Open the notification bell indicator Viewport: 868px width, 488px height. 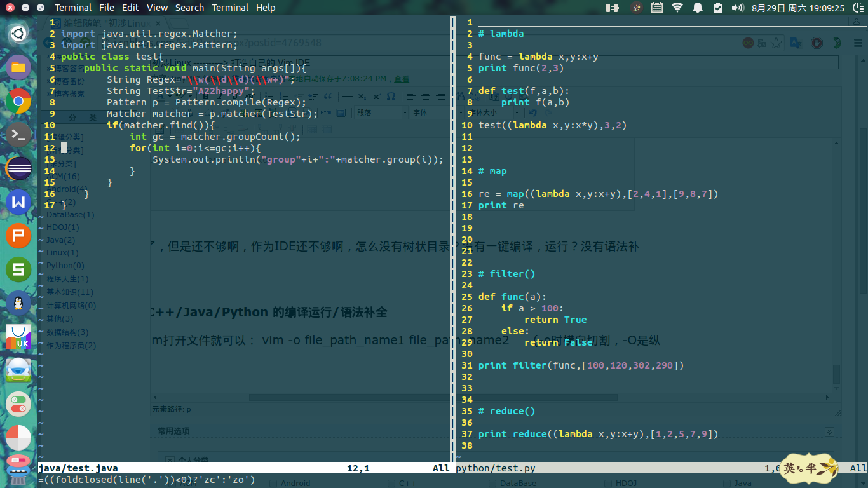click(x=698, y=8)
